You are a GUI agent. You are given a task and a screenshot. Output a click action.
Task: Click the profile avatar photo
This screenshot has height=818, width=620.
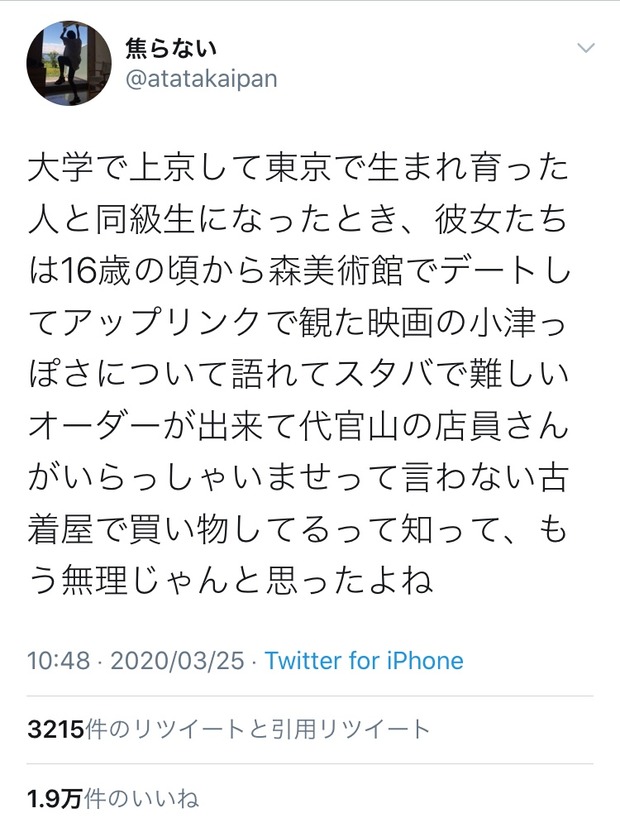pos(68,62)
